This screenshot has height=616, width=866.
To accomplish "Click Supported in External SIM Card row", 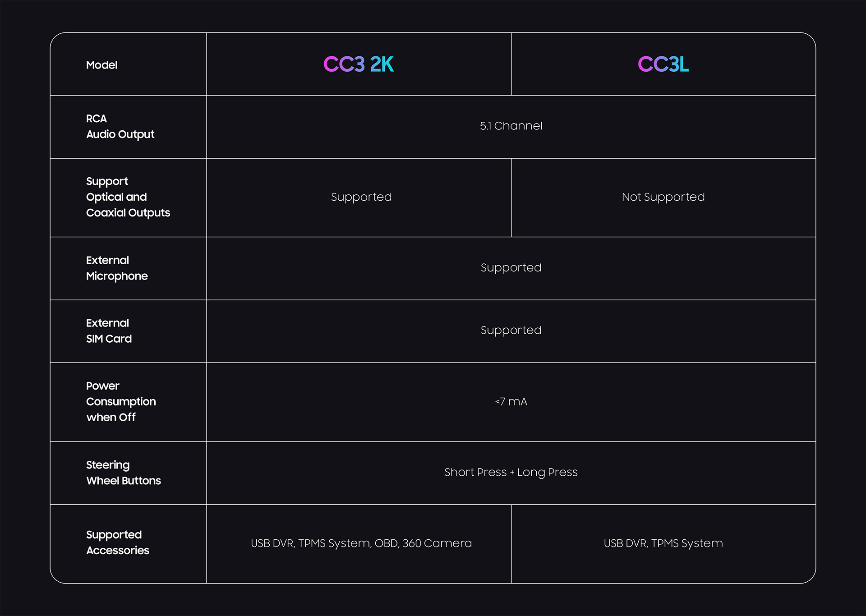I will (511, 331).
